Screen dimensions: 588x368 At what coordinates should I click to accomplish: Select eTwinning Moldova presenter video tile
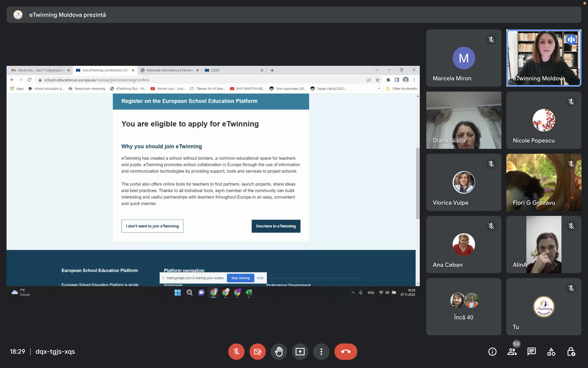[x=544, y=58]
